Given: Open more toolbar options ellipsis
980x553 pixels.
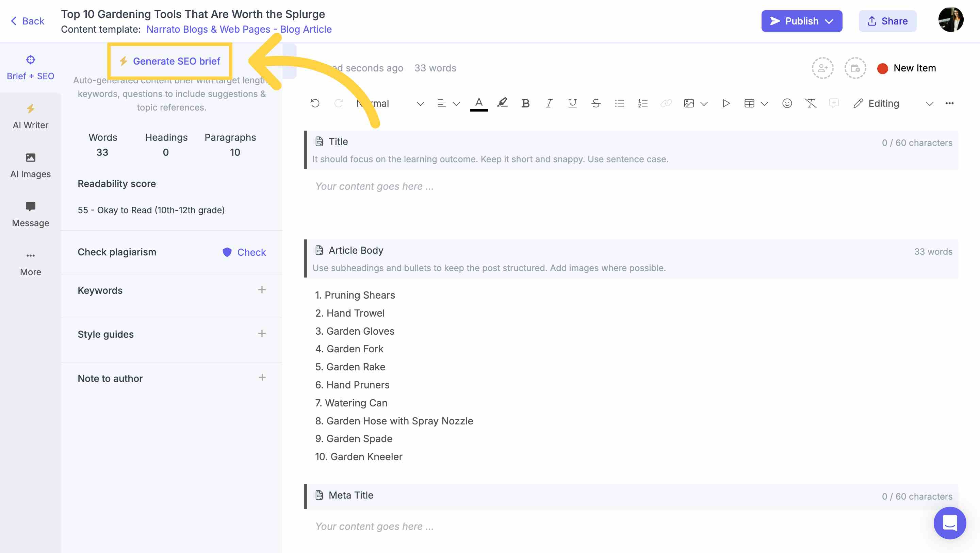Looking at the screenshot, I should click(x=950, y=103).
